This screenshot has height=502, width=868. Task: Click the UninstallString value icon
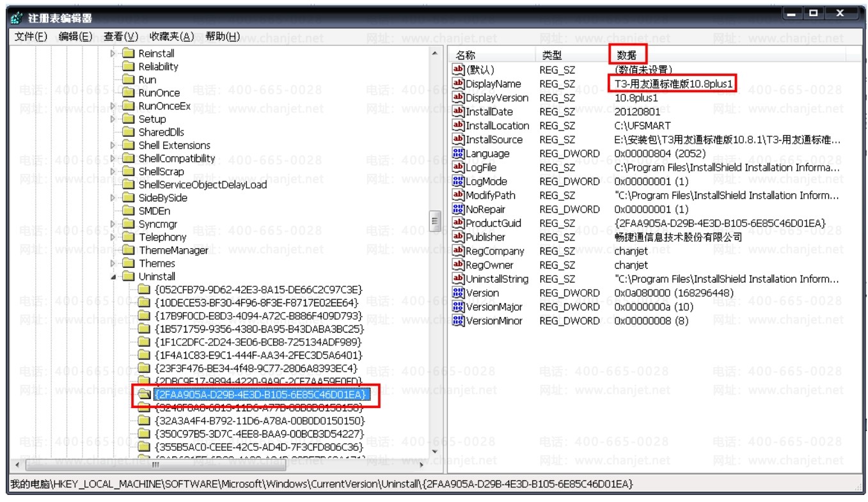click(458, 279)
